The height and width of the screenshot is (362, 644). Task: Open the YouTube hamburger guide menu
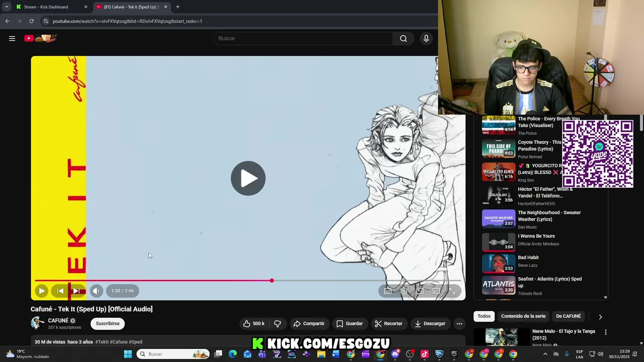click(12, 38)
